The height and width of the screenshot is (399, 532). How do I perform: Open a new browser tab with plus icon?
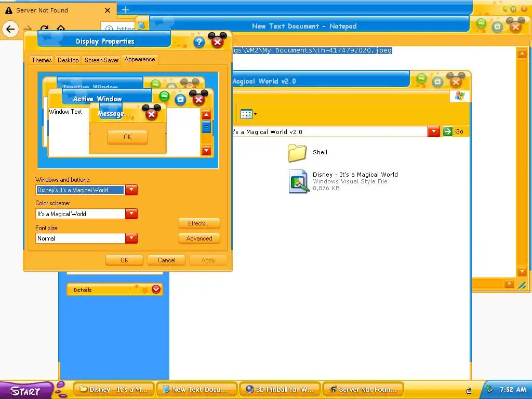click(x=125, y=10)
